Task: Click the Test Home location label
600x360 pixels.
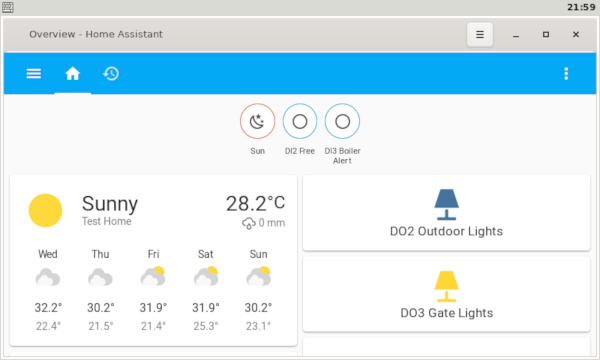Action: [x=106, y=221]
